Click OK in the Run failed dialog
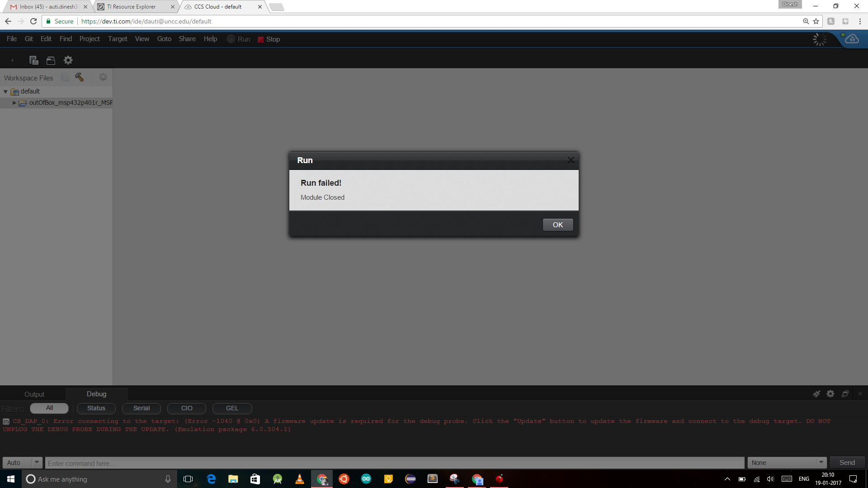 tap(557, 225)
